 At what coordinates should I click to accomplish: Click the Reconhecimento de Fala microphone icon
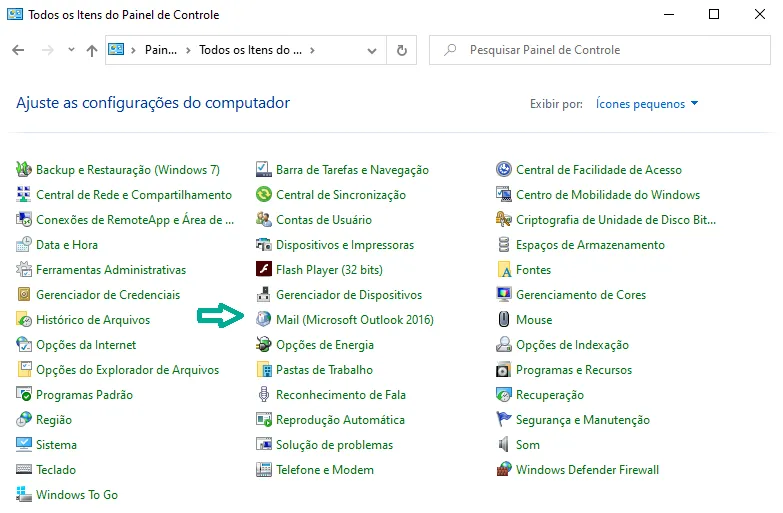coord(264,394)
